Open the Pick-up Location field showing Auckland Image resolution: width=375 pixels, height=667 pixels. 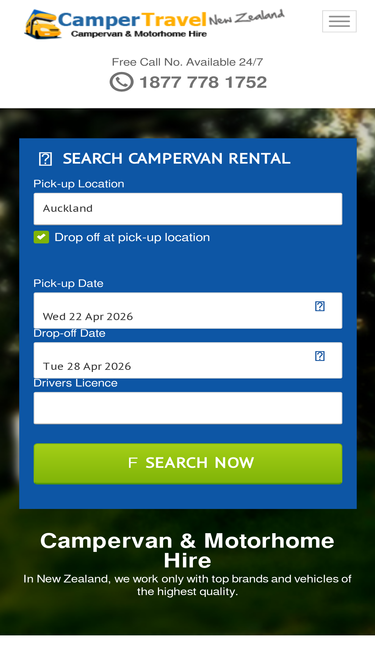click(x=188, y=208)
